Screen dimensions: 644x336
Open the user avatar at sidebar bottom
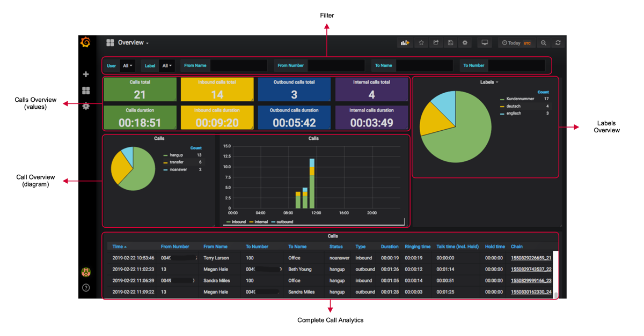click(x=86, y=272)
